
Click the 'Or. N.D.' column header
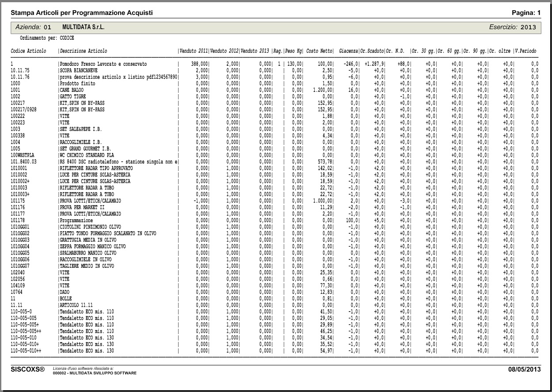[396, 51]
